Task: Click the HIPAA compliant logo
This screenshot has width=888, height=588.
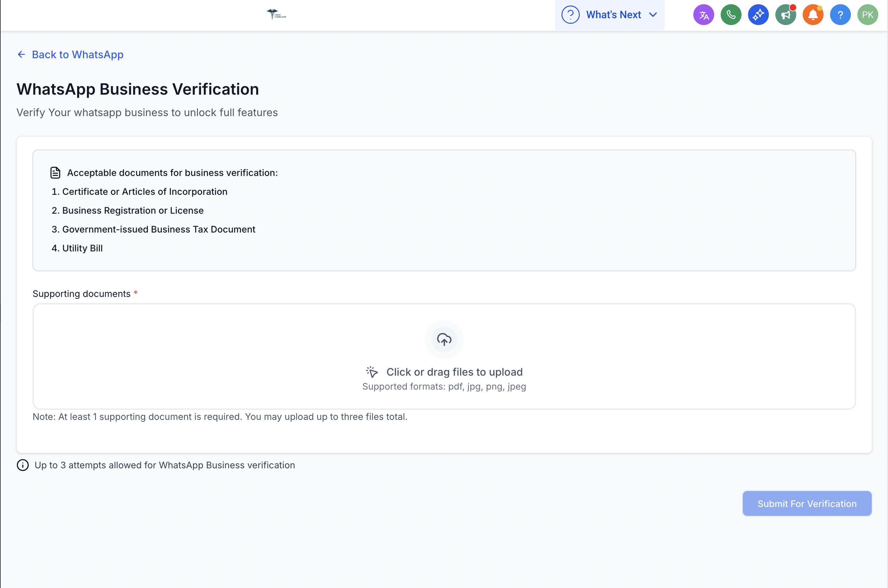Action: [x=276, y=14]
